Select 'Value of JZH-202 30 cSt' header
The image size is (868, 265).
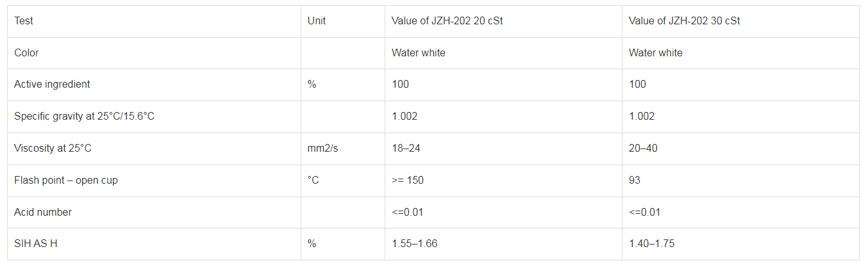point(685,21)
